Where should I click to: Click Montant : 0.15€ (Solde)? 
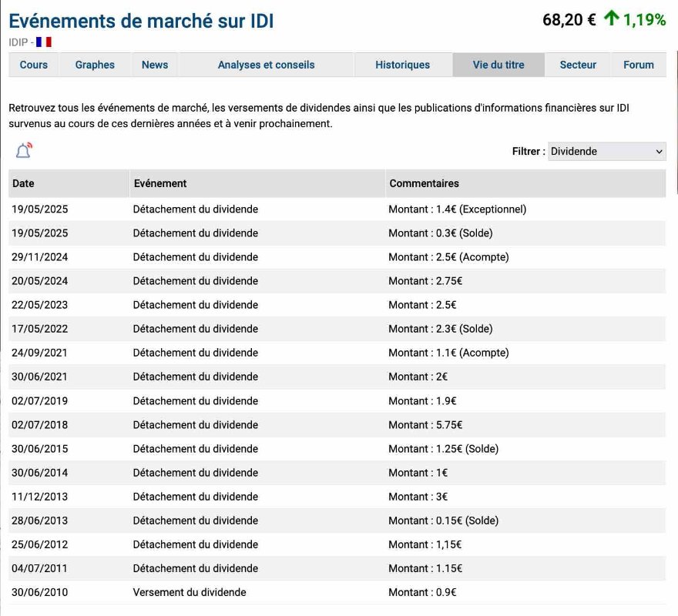[444, 521]
